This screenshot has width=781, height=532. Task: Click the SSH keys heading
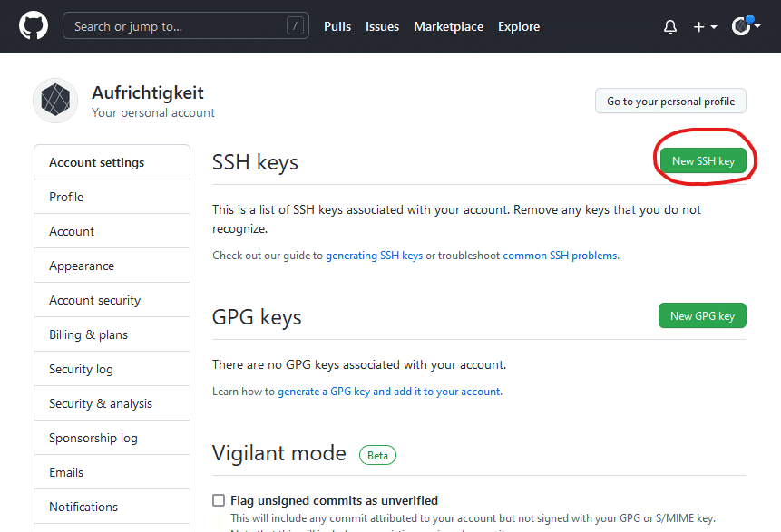point(255,162)
